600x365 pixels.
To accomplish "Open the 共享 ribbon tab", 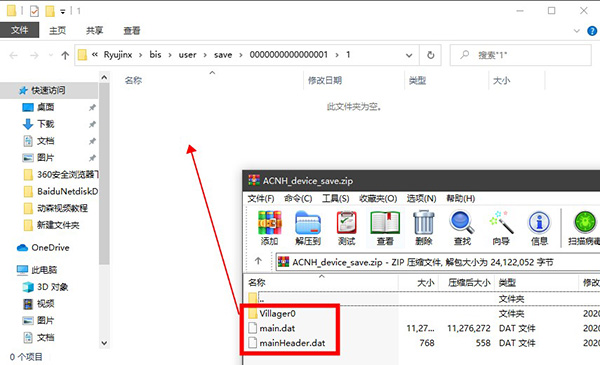I will 95,31.
